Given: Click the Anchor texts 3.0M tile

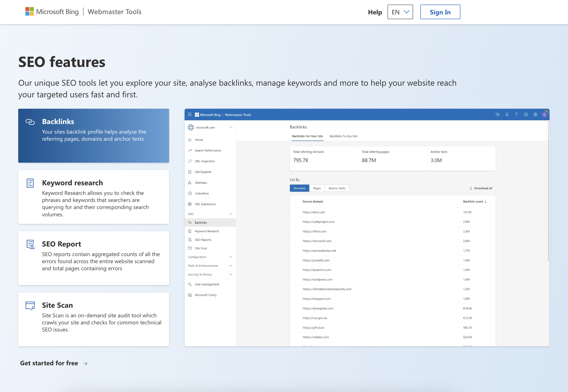Looking at the screenshot, I should pyautogui.click(x=461, y=158).
